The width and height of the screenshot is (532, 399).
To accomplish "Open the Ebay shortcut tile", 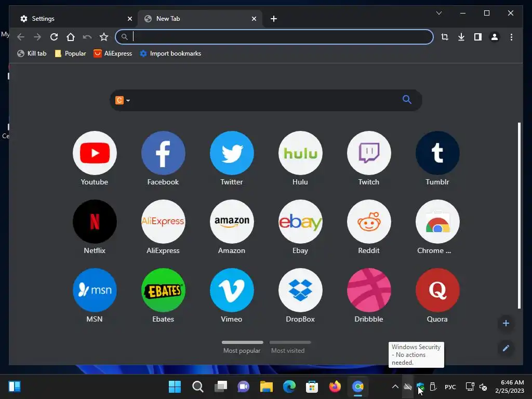I will click(300, 221).
